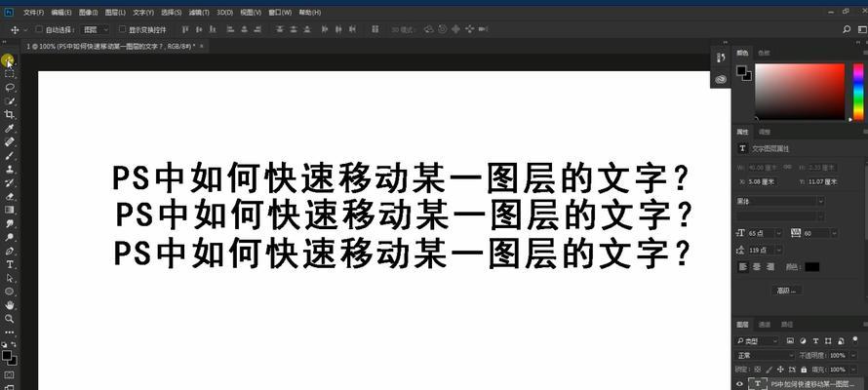Select the Ellipse shape tool
868x390 pixels.
point(10,292)
